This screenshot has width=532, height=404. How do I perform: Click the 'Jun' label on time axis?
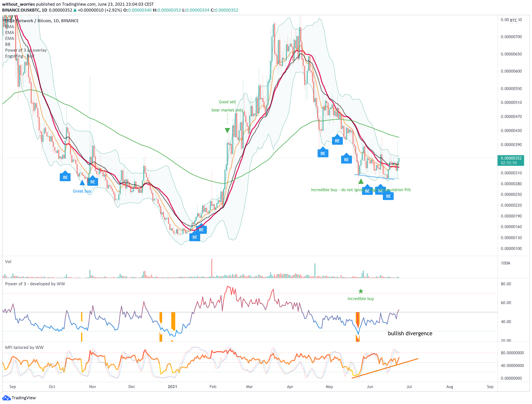(x=370, y=387)
